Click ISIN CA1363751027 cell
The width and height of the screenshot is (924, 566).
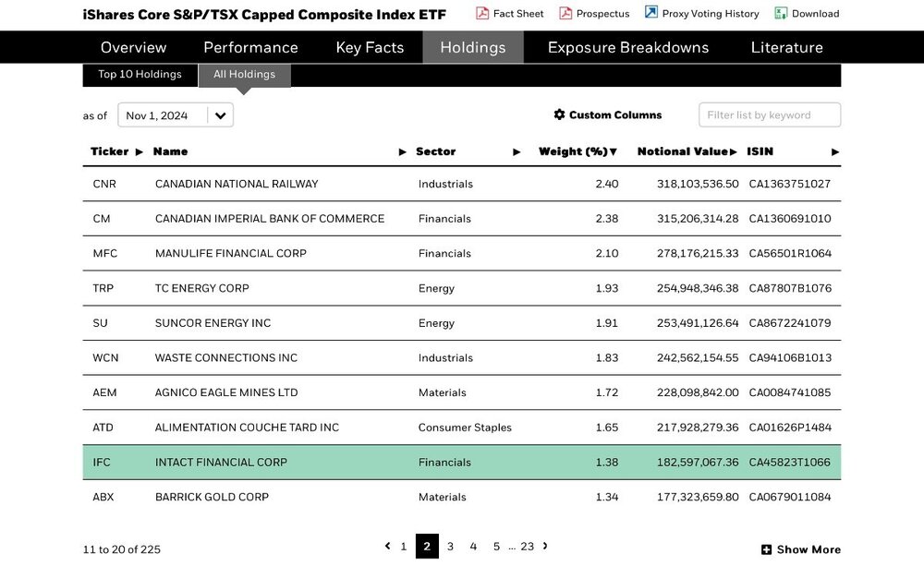[790, 184]
